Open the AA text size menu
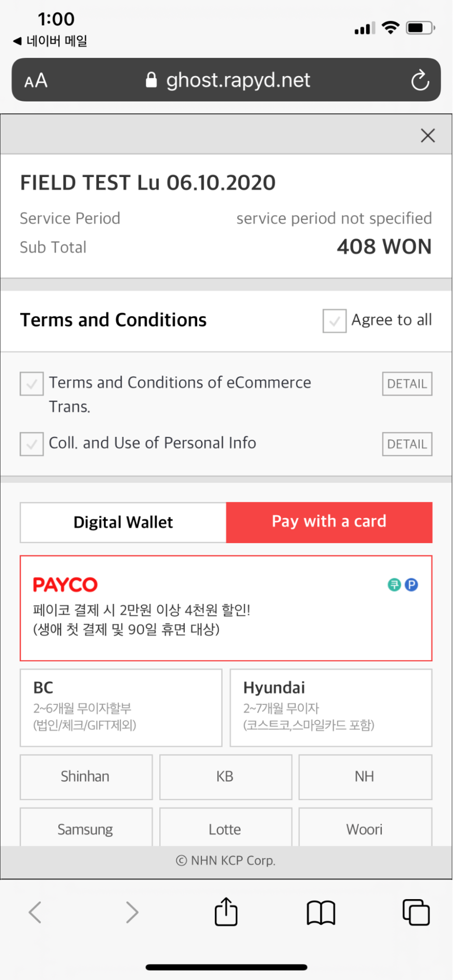This screenshot has width=453, height=980. (x=36, y=80)
